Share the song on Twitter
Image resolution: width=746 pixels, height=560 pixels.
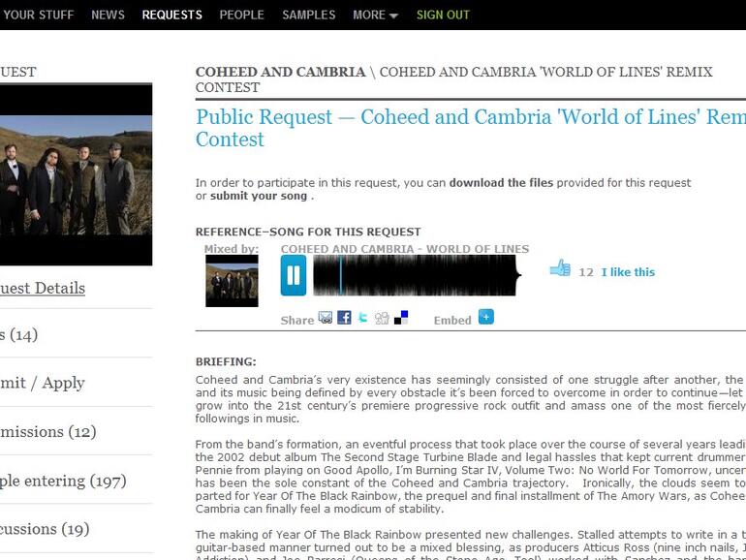[x=363, y=318]
